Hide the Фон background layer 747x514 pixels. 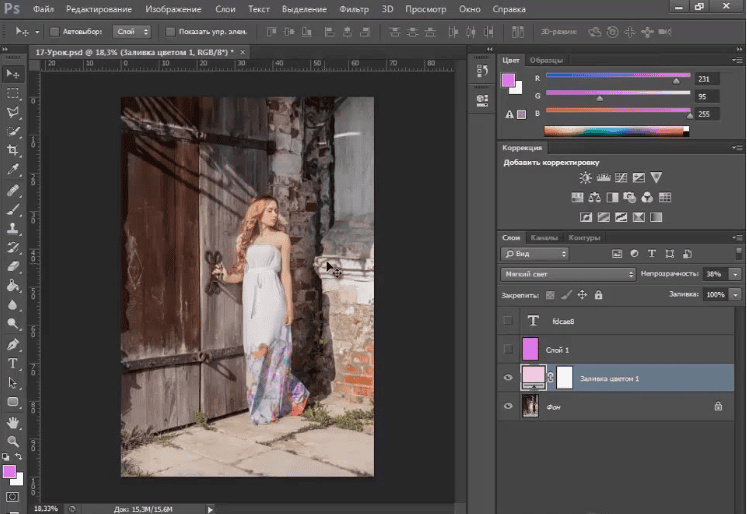click(508, 406)
